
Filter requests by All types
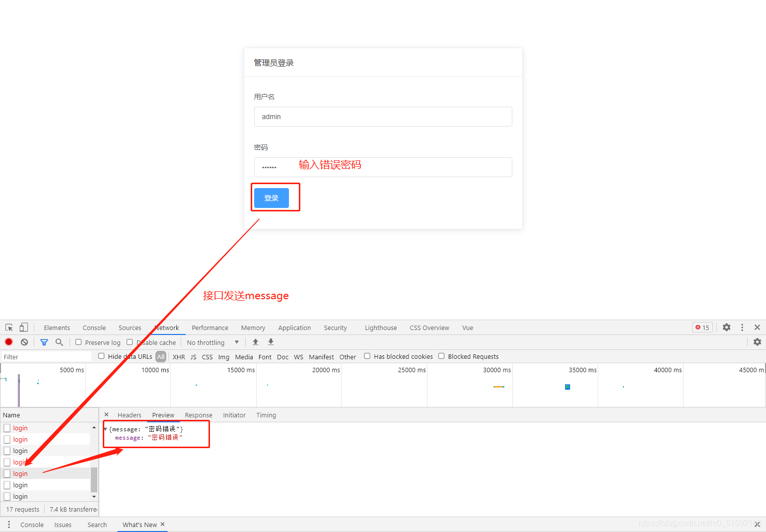161,357
